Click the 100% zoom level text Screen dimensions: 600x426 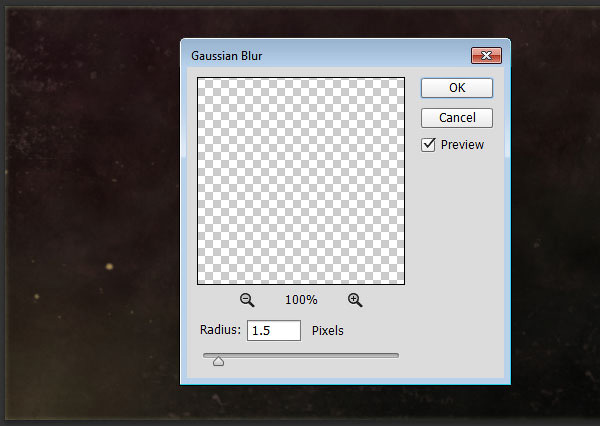(x=301, y=300)
